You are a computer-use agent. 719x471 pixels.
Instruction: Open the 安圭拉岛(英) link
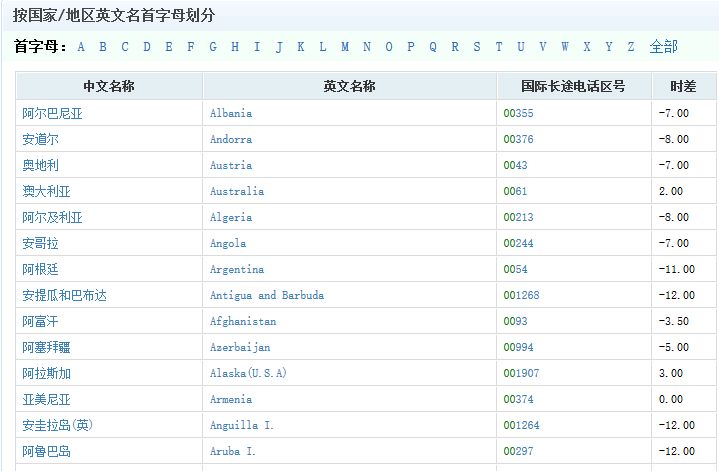pos(57,426)
